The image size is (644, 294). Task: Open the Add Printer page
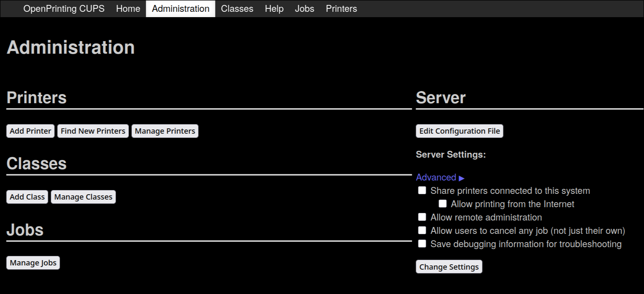[30, 131]
